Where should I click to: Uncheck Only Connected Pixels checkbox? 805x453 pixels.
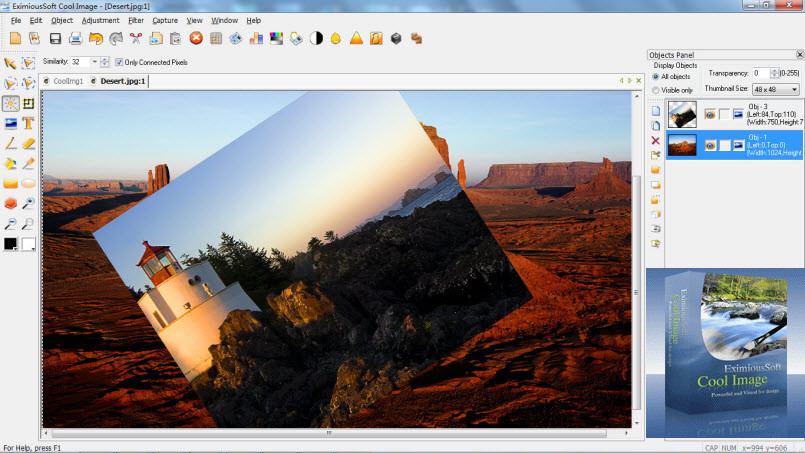click(x=120, y=62)
